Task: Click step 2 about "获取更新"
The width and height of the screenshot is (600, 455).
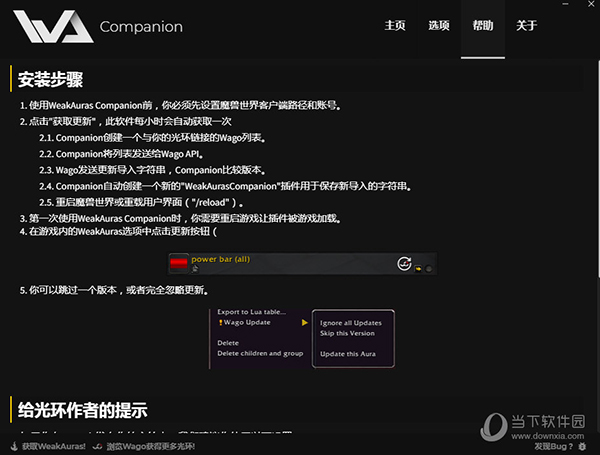Action: coord(126,121)
